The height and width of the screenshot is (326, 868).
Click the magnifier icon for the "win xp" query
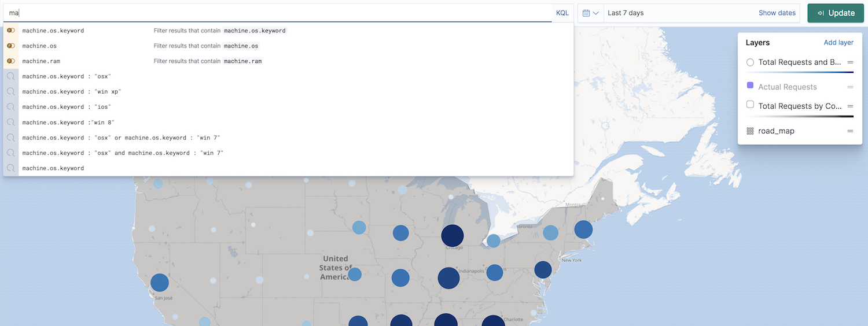[11, 91]
